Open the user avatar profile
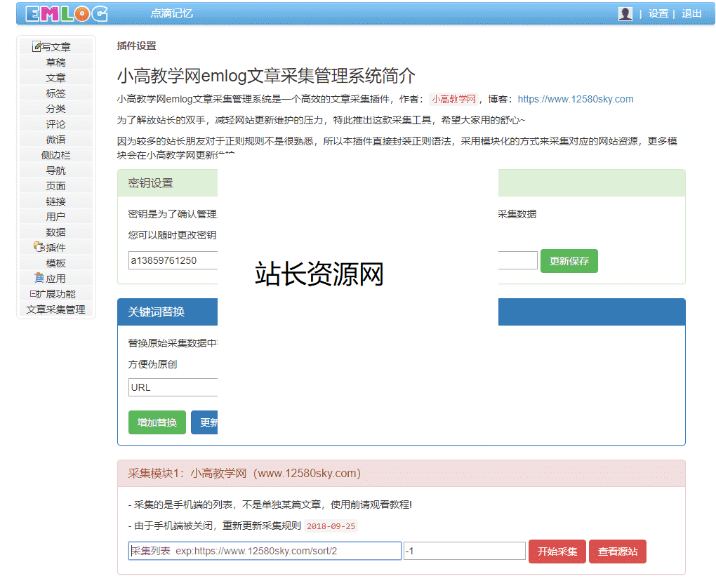 pos(625,13)
